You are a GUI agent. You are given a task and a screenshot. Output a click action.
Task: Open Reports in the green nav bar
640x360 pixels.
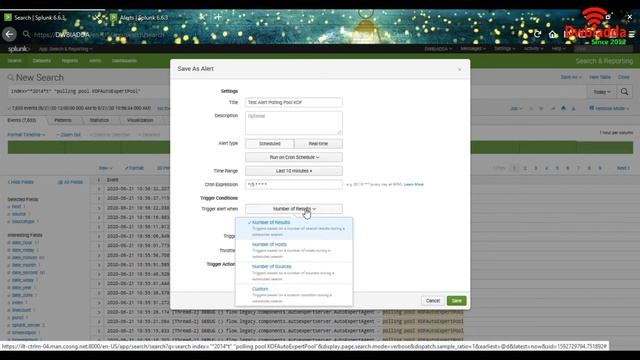click(70, 61)
